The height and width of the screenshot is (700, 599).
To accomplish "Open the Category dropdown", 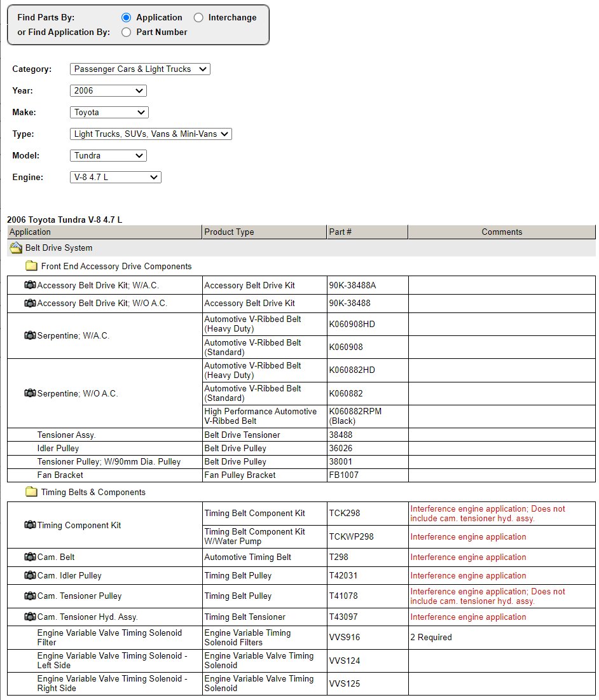I will pyautogui.click(x=140, y=69).
